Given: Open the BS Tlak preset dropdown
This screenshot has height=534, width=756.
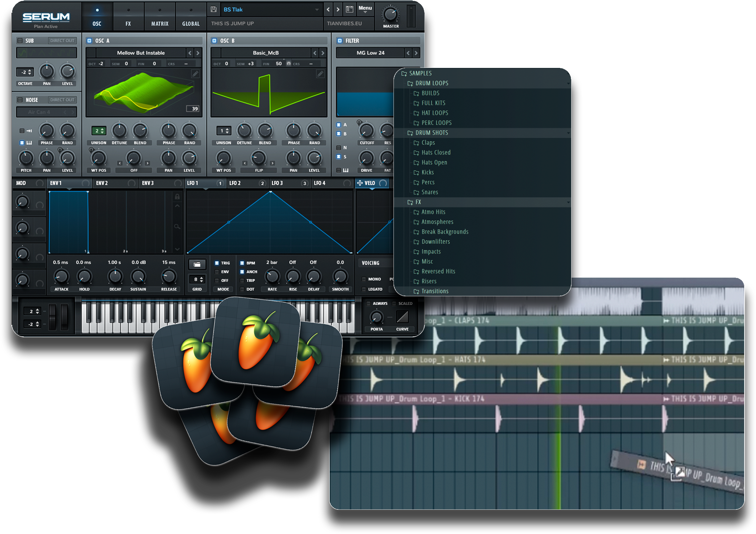Looking at the screenshot, I should (317, 9).
